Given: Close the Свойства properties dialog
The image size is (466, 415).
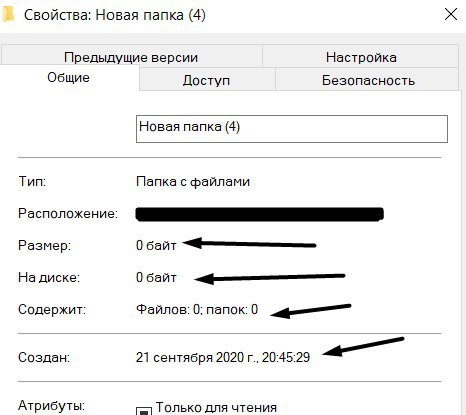Looking at the screenshot, I should [x=451, y=14].
